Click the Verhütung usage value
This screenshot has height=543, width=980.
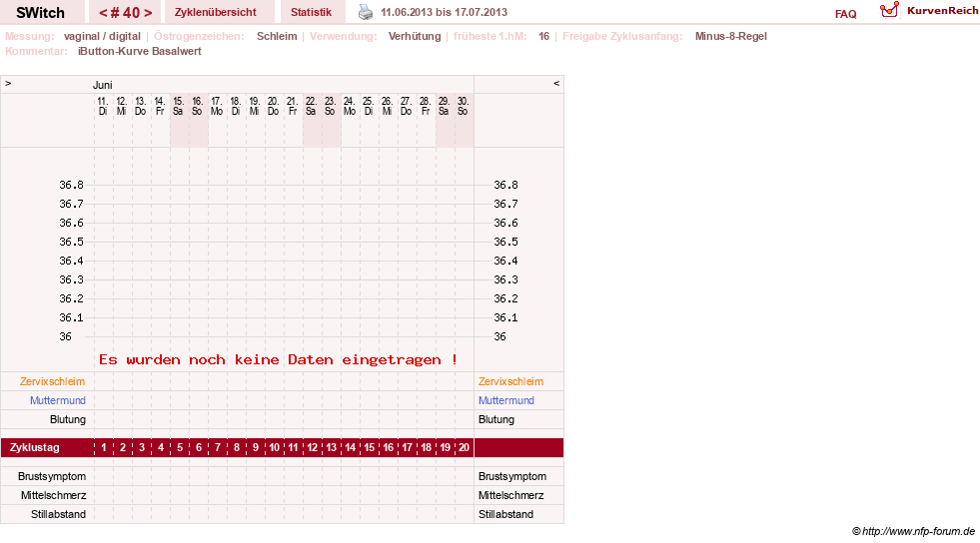(x=415, y=36)
